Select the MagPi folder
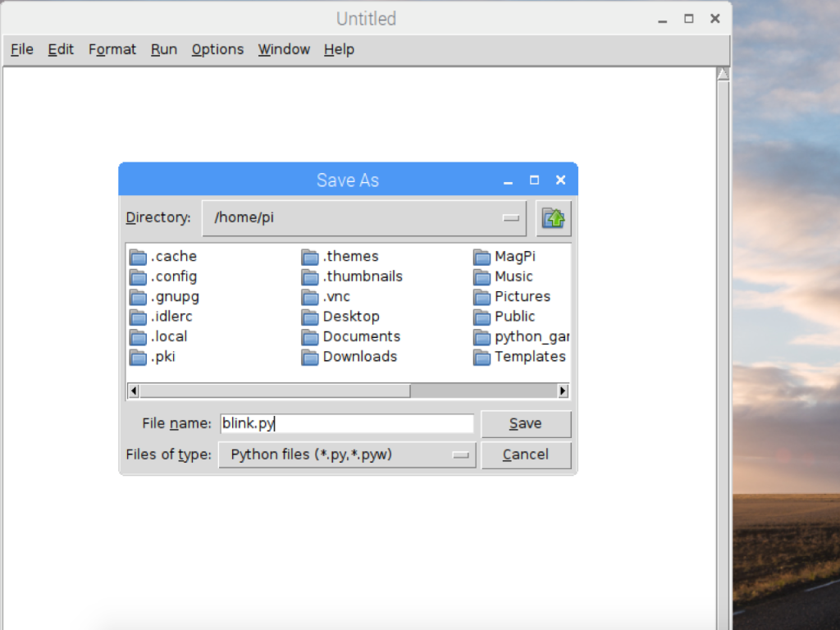 point(504,257)
